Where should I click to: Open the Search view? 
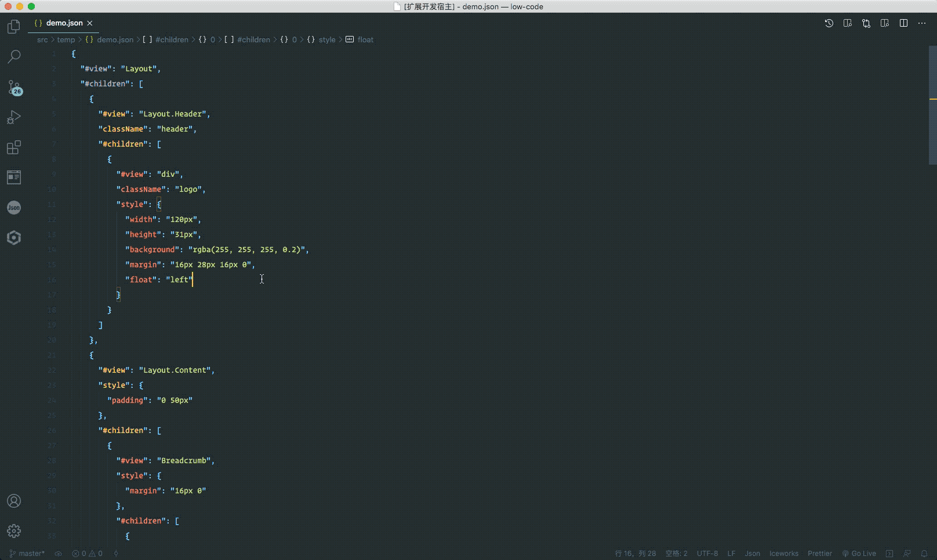pyautogui.click(x=14, y=57)
